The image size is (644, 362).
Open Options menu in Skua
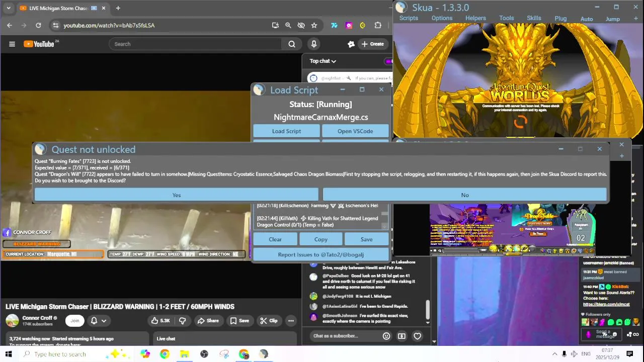(442, 18)
